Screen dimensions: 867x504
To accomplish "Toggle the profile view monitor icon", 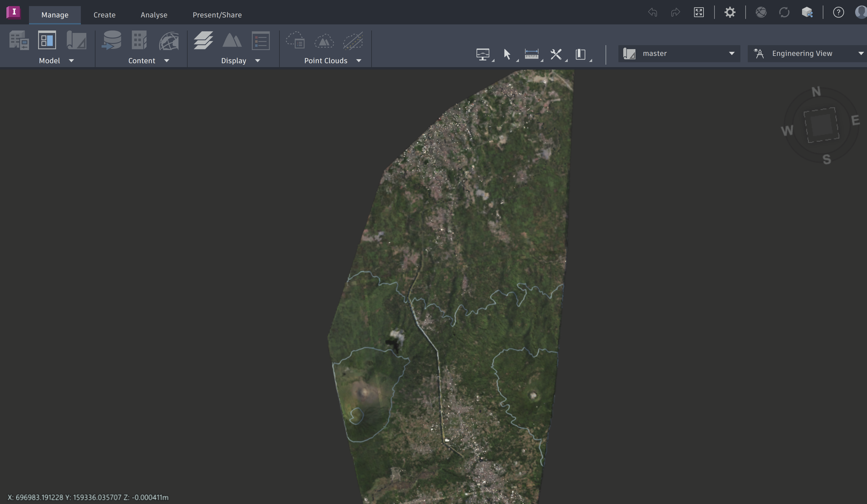I will [x=483, y=54].
